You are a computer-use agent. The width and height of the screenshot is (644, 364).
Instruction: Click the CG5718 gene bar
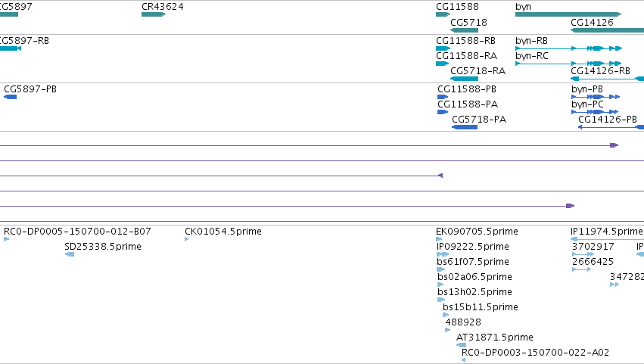click(464, 30)
